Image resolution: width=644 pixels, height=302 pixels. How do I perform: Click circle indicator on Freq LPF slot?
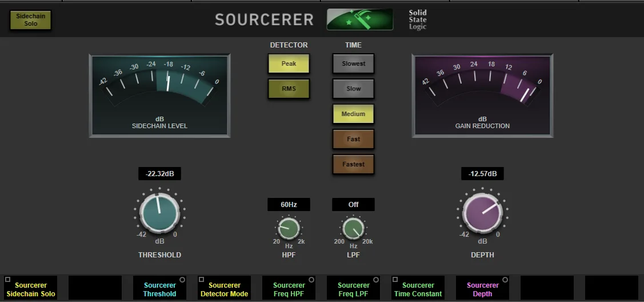point(376,280)
